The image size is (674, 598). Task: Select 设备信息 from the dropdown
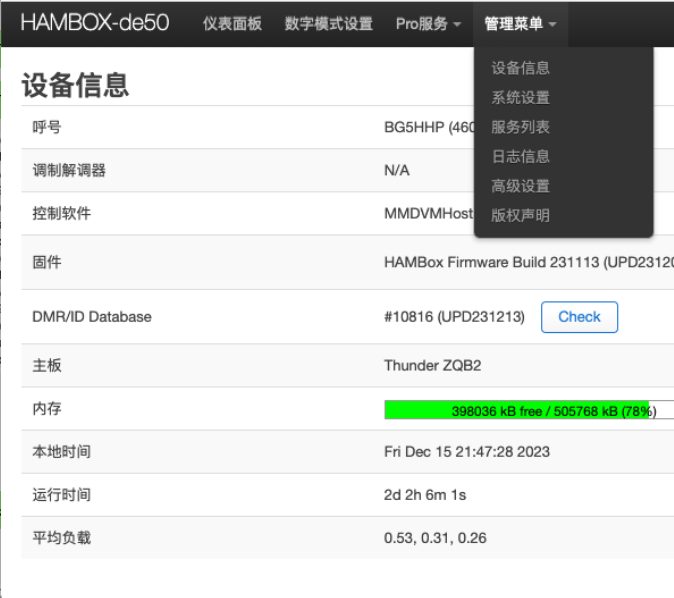tap(520, 68)
